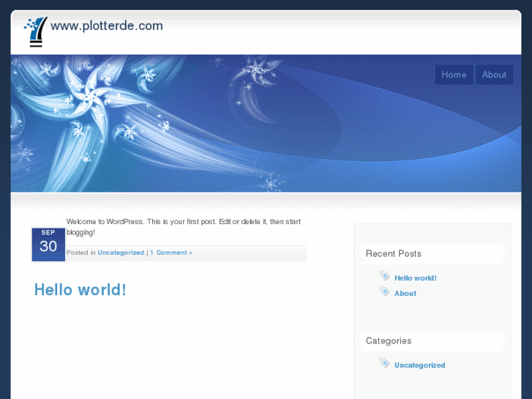Click the Categories widget heading
The width and height of the screenshot is (532, 399).
coord(389,340)
